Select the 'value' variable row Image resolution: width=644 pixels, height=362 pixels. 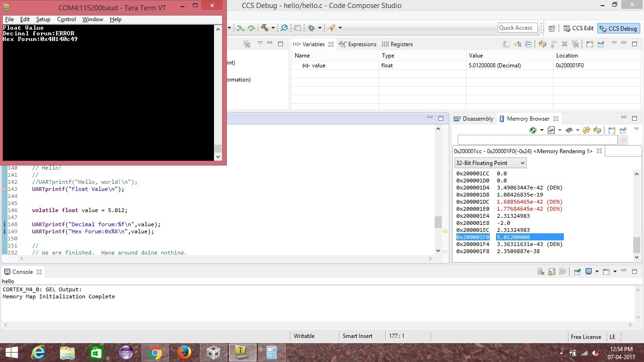click(467, 66)
